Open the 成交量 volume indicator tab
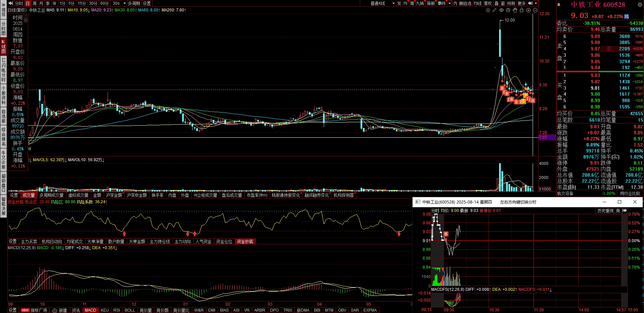The image size is (644, 313). pyautogui.click(x=29, y=195)
